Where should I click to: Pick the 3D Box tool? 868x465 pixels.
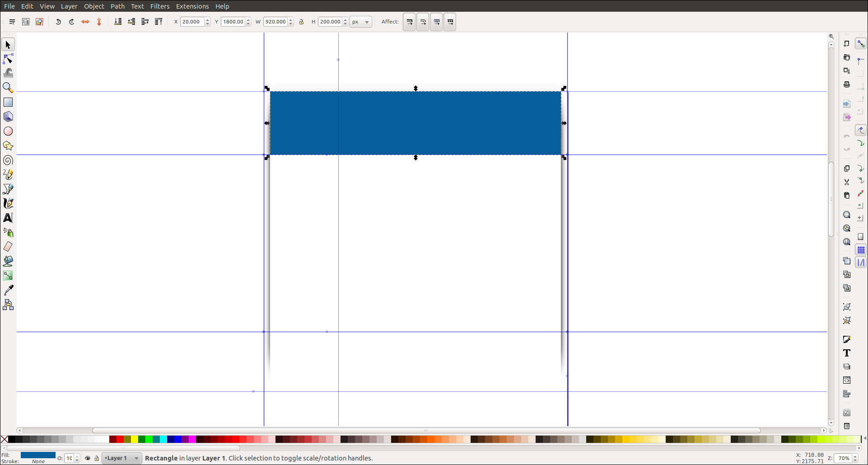8,117
